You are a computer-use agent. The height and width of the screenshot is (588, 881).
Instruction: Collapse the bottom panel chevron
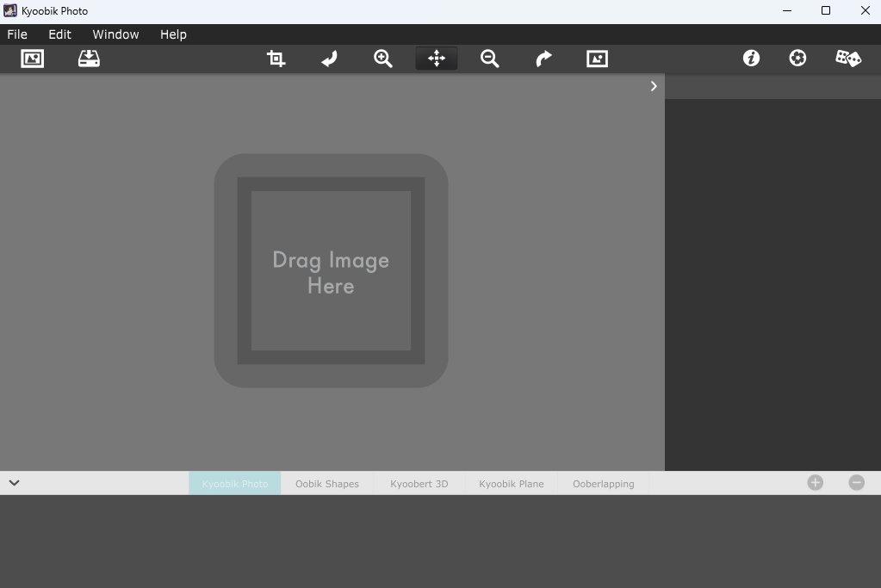pyautogui.click(x=14, y=483)
